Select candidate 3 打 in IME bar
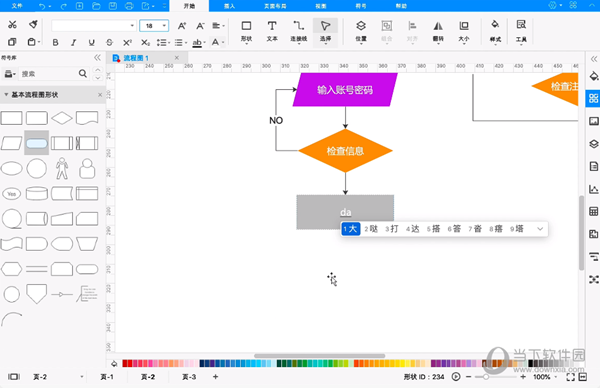Screen dimensions: 600x388 [392, 229]
